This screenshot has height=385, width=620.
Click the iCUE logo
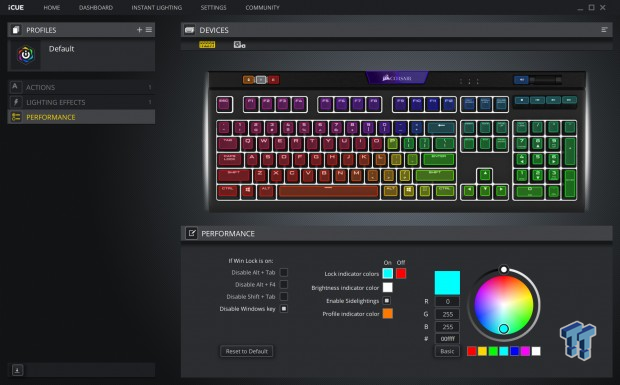(16, 8)
